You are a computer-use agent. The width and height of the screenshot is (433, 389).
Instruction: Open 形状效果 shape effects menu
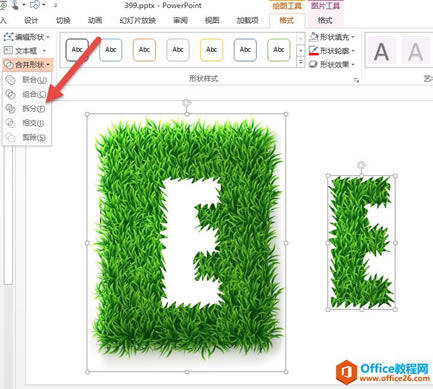(x=332, y=64)
